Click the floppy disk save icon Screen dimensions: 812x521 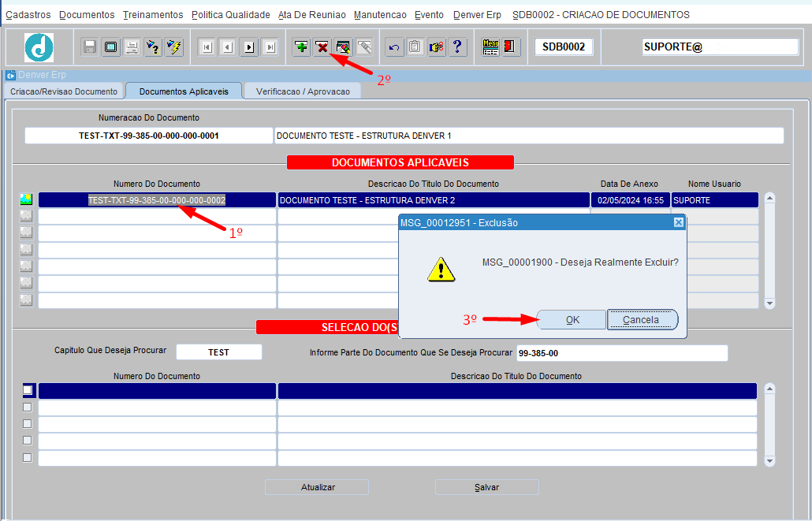(90, 47)
